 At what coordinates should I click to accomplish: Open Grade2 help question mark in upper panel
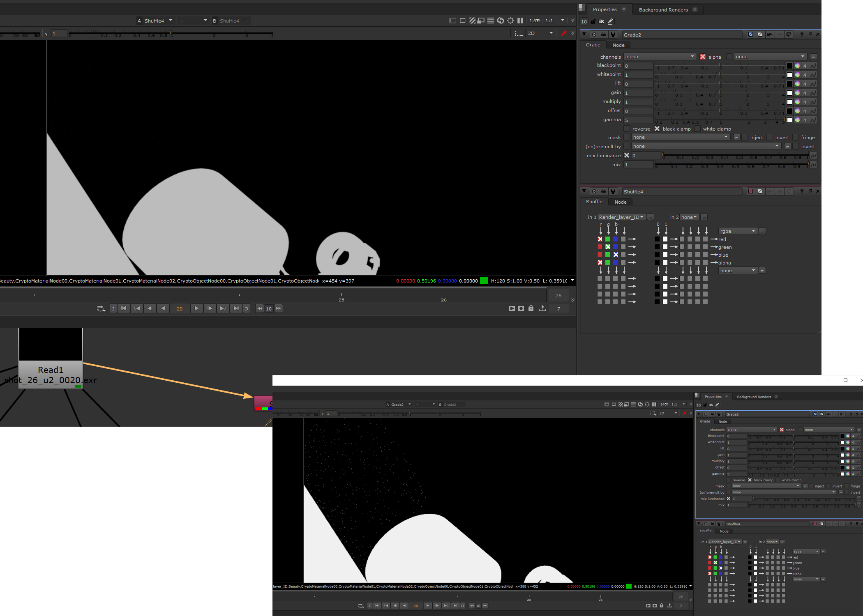click(801, 34)
